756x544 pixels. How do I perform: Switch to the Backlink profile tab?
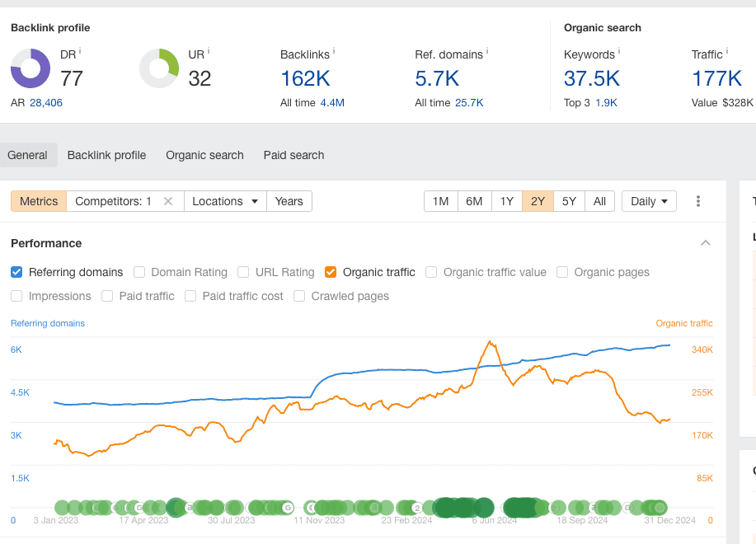[x=106, y=155]
